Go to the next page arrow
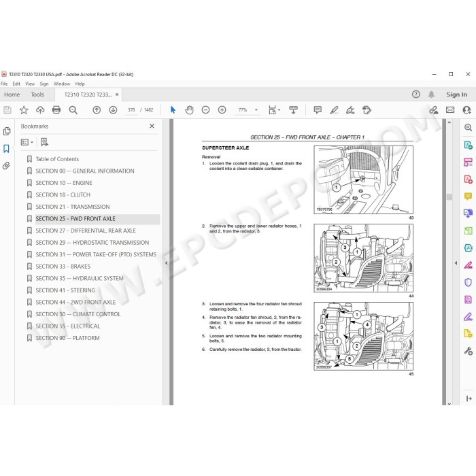 tap(114, 110)
